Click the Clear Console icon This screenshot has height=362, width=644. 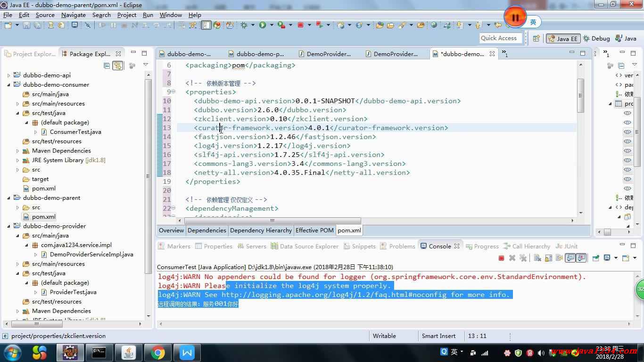click(x=537, y=258)
